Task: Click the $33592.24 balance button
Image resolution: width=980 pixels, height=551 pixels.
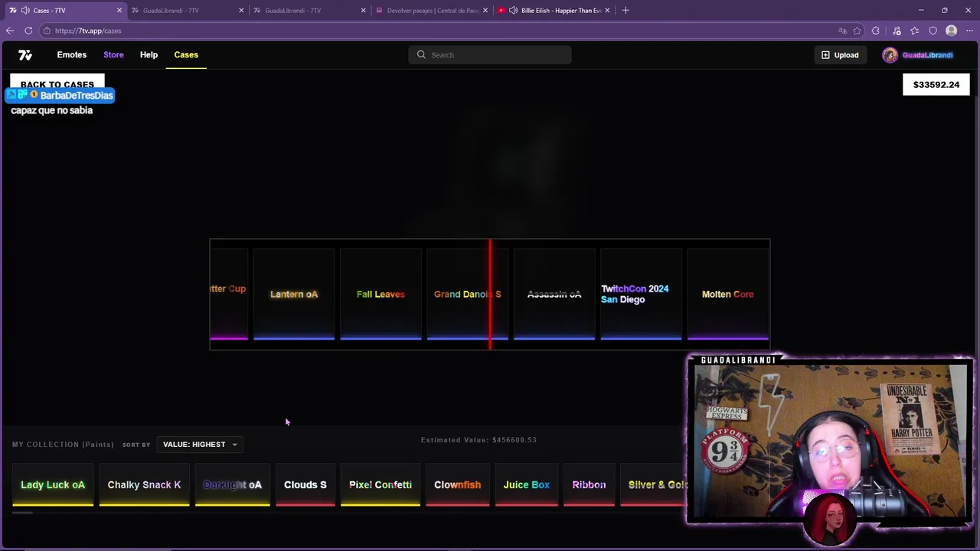Action: pos(936,85)
